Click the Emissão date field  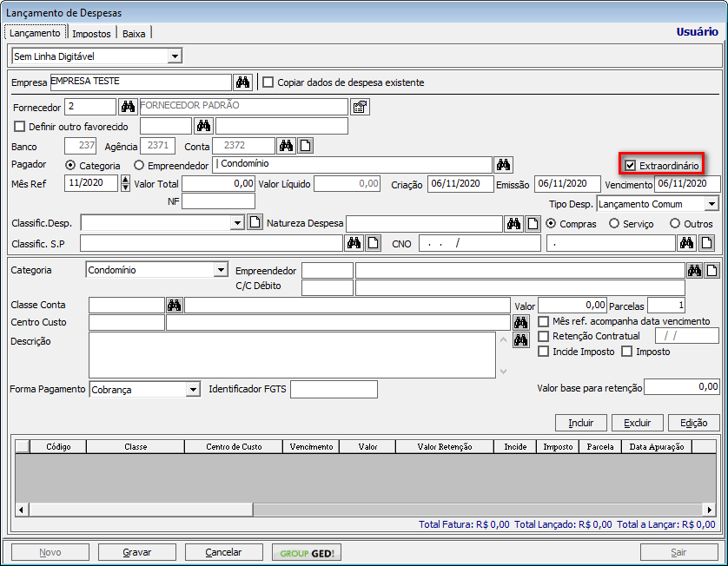pos(567,184)
